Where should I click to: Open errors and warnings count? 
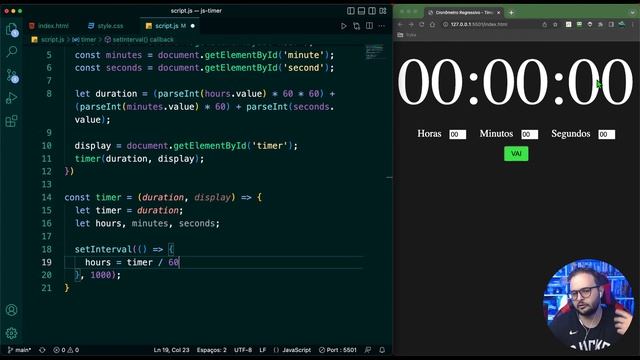66,350
